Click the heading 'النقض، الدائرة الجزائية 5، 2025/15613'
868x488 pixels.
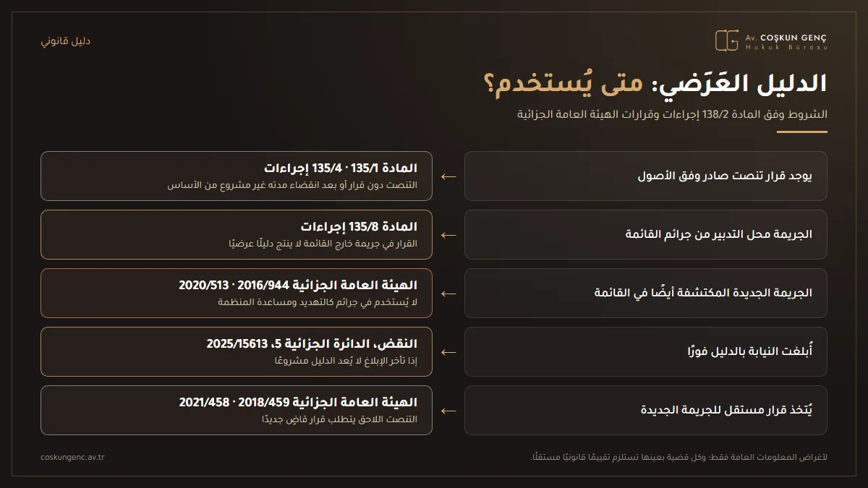coord(312,344)
